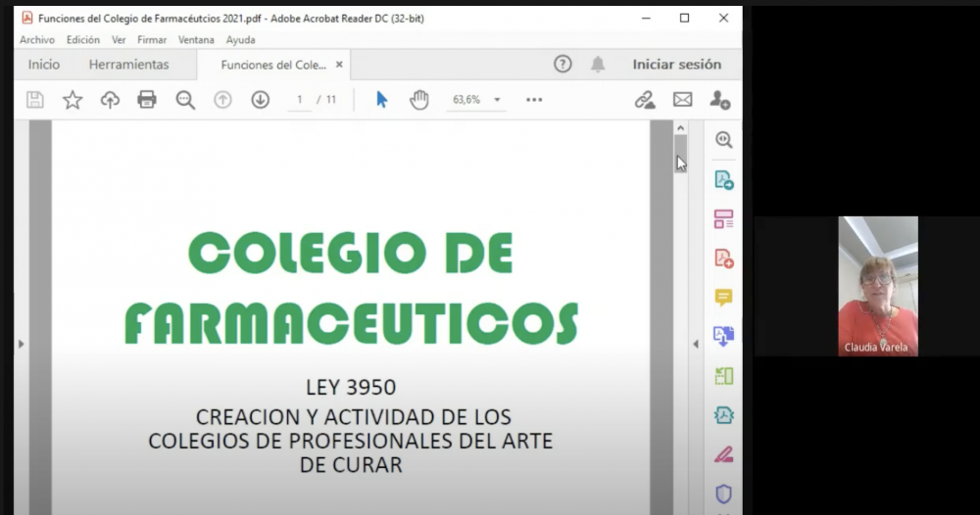The width and height of the screenshot is (980, 515).
Task: Open the Edición menu
Action: 83,40
